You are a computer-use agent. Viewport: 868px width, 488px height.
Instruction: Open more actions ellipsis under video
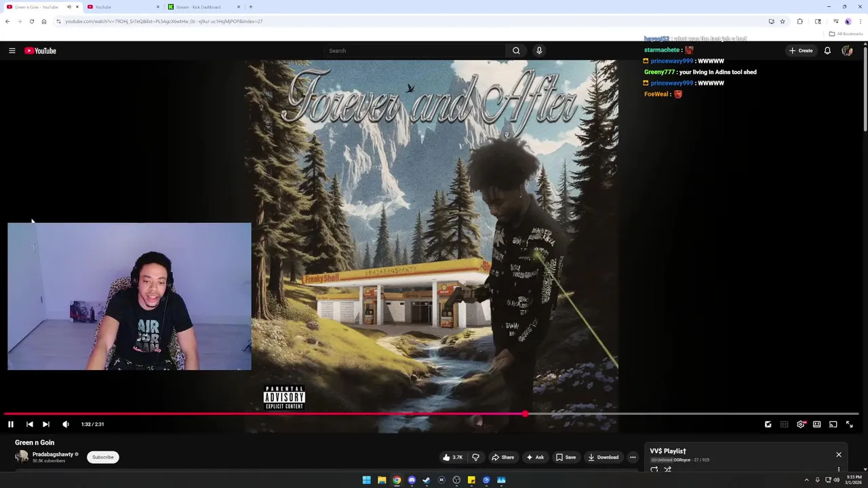click(x=633, y=457)
